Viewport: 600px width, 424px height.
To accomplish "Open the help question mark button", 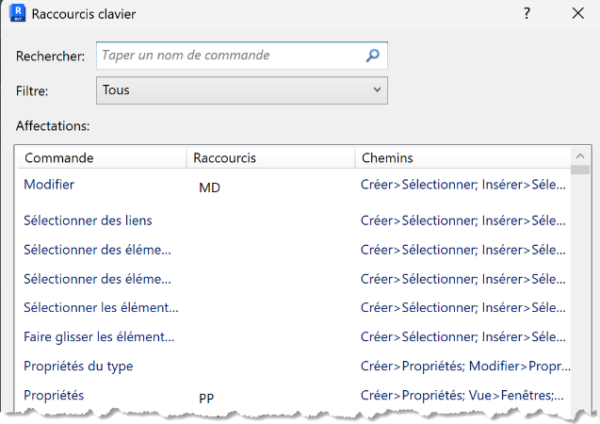I will coord(527,13).
